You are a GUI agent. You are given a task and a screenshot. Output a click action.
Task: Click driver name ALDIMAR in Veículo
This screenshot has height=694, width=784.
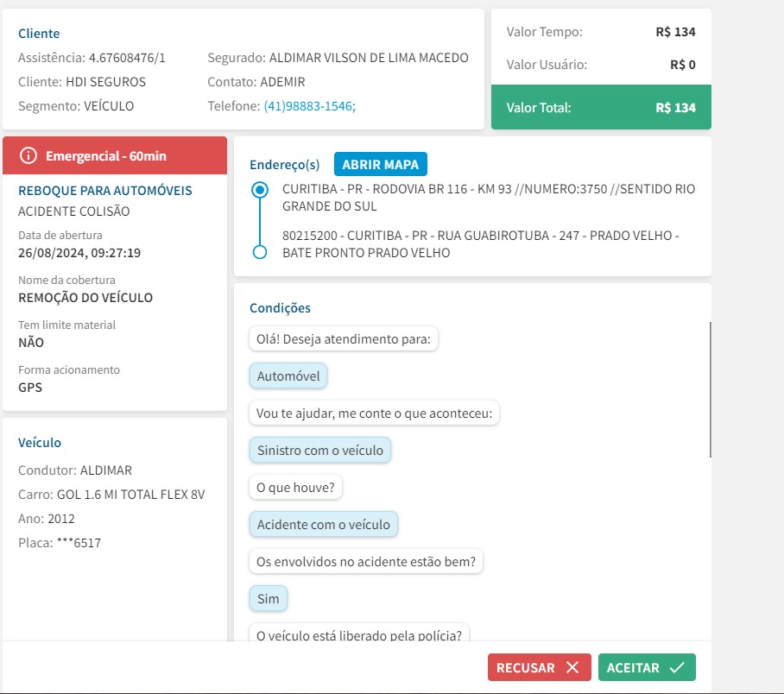coord(106,470)
